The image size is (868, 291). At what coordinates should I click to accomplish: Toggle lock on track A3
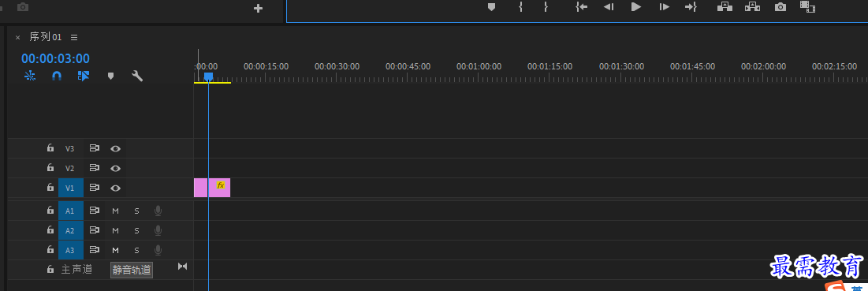50,250
